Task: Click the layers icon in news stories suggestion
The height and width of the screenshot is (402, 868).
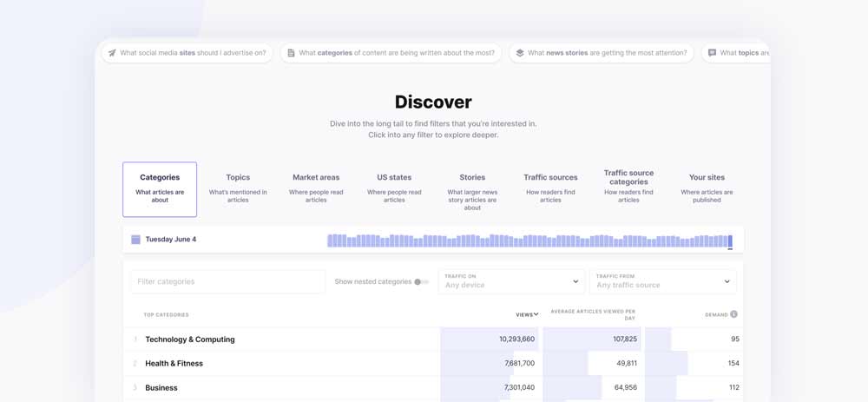Action: 520,53
